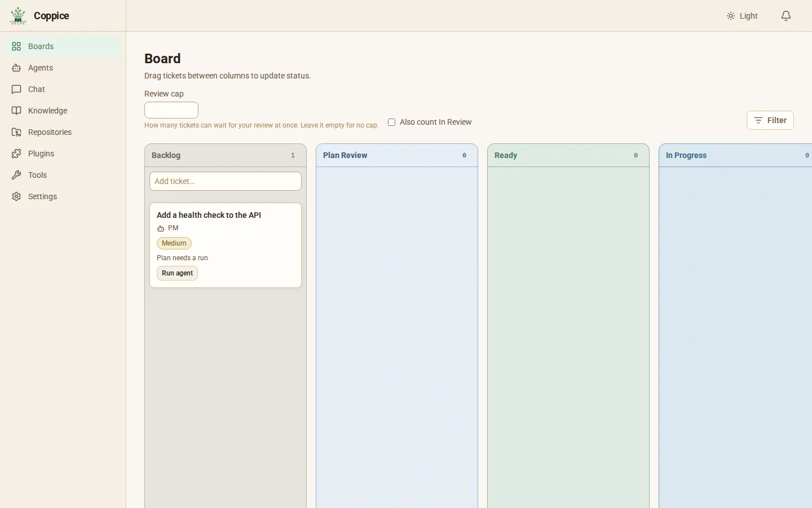This screenshot has width=812, height=508.
Task: Navigate to Knowledge
Action: coord(63,111)
